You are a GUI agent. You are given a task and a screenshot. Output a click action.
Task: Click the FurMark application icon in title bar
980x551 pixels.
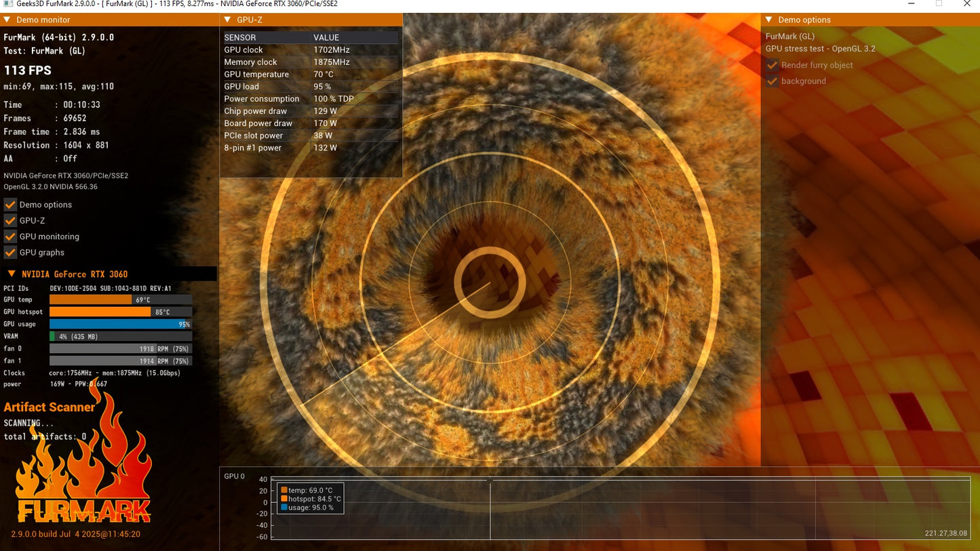(7, 3)
